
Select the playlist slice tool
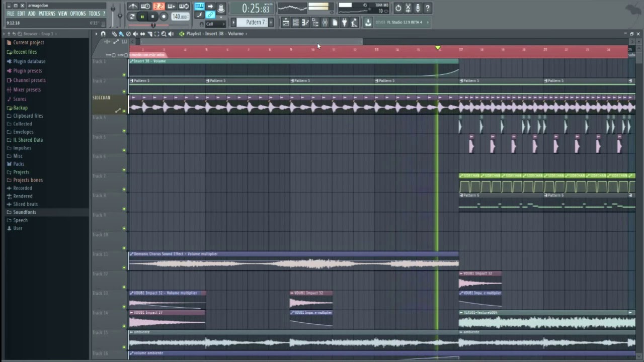[x=150, y=34]
